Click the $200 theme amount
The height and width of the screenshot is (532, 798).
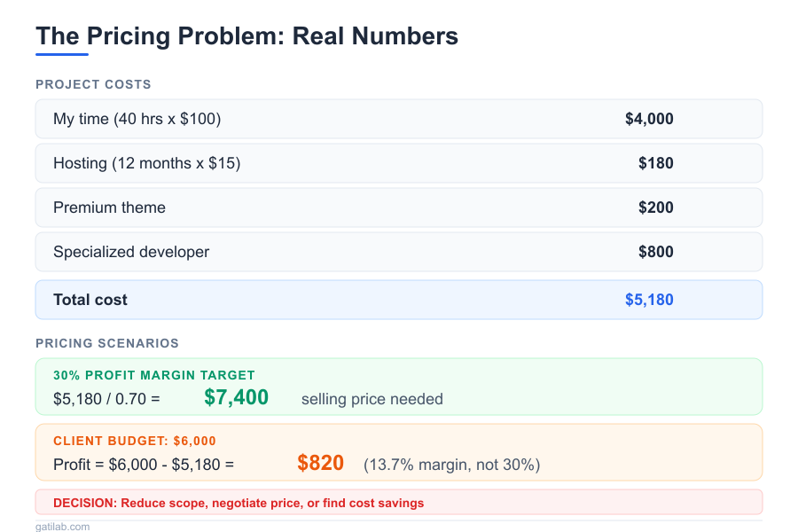655,207
